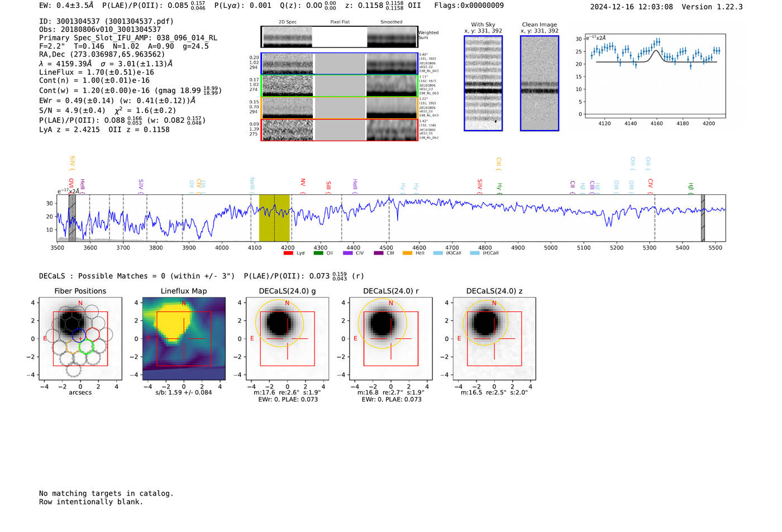This screenshot has height=532, width=782.
Task: Click the violet CIV legend swatch
Action: (348, 253)
